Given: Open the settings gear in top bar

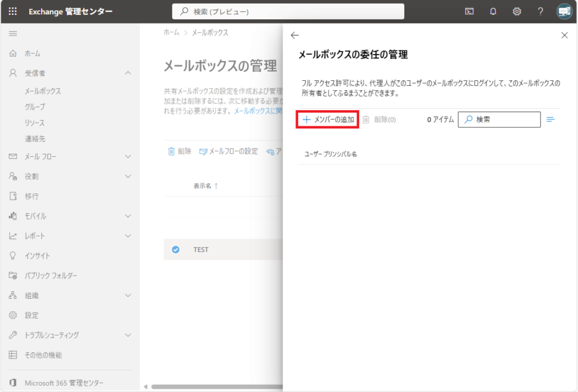Looking at the screenshot, I should (x=517, y=11).
